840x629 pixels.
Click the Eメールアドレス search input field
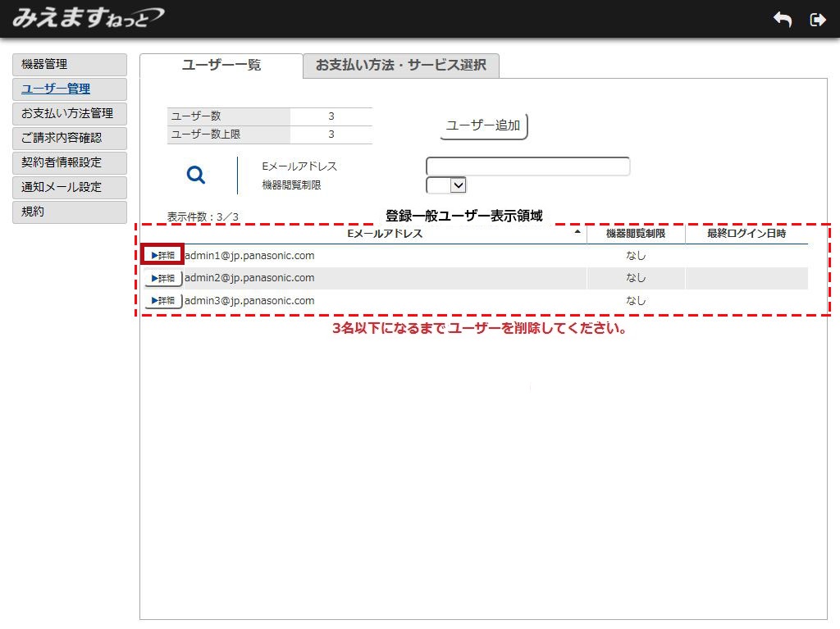click(x=527, y=166)
